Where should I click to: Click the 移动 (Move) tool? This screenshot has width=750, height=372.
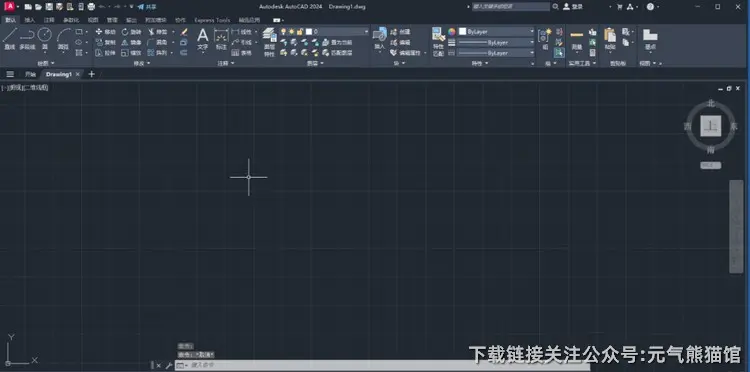point(106,32)
